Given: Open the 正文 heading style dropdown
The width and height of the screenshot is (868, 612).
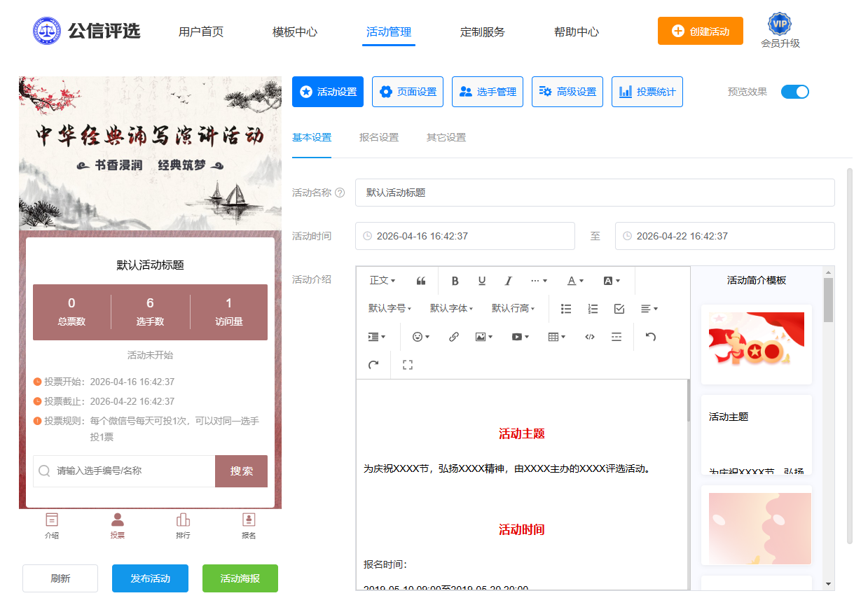Looking at the screenshot, I should (383, 281).
